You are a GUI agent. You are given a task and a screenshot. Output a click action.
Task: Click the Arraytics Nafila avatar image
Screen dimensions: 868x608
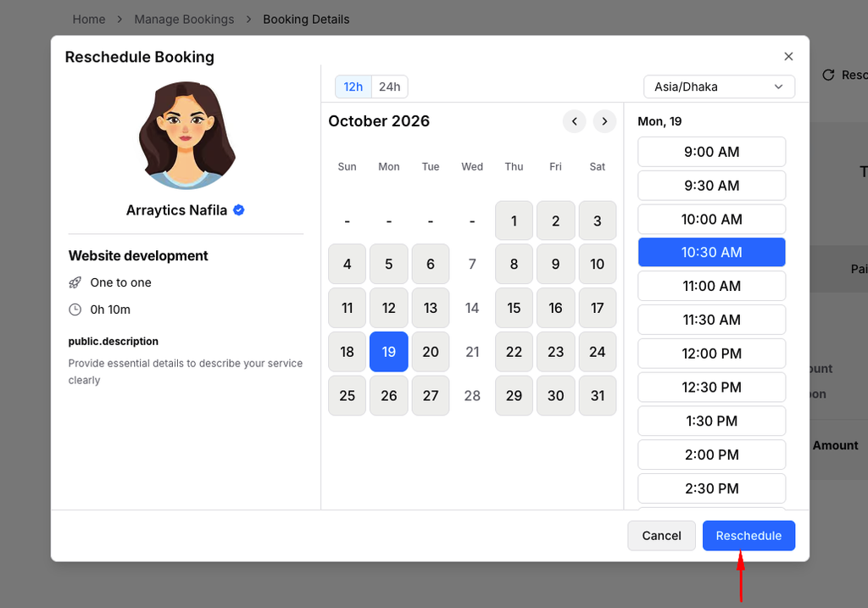click(186, 136)
